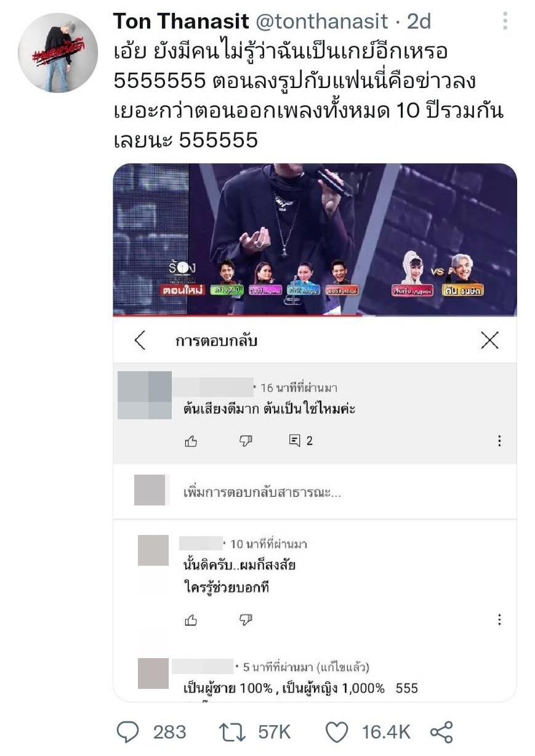This screenshot has height=756, width=535.
Task: Click the reply speech bubble icon
Action: click(128, 731)
